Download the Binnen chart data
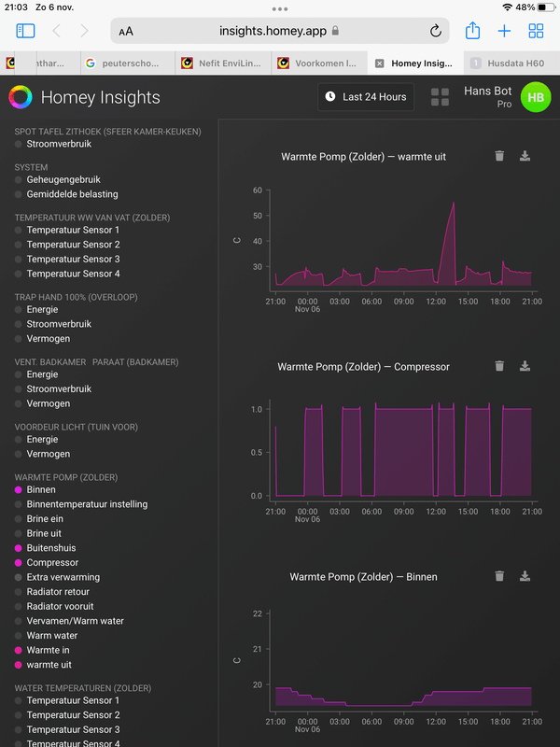Image resolution: width=560 pixels, height=747 pixels. (525, 577)
